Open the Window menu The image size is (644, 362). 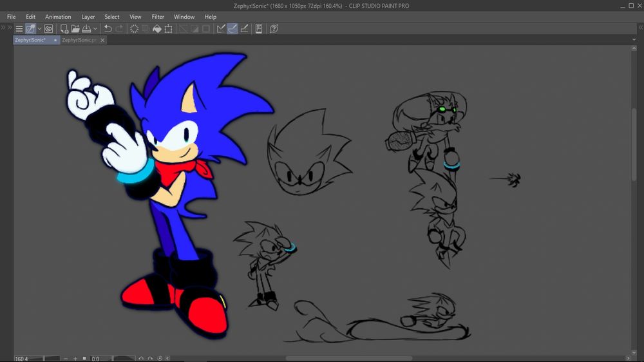[184, 17]
